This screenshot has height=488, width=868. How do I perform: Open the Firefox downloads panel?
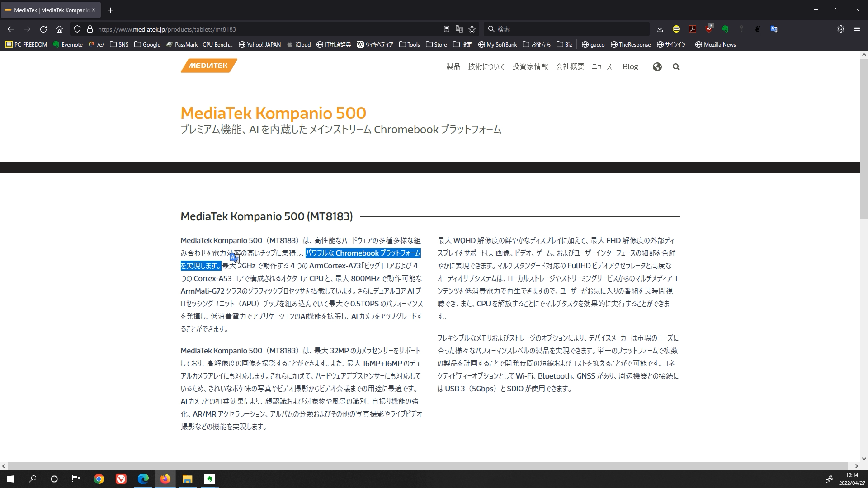click(x=660, y=29)
